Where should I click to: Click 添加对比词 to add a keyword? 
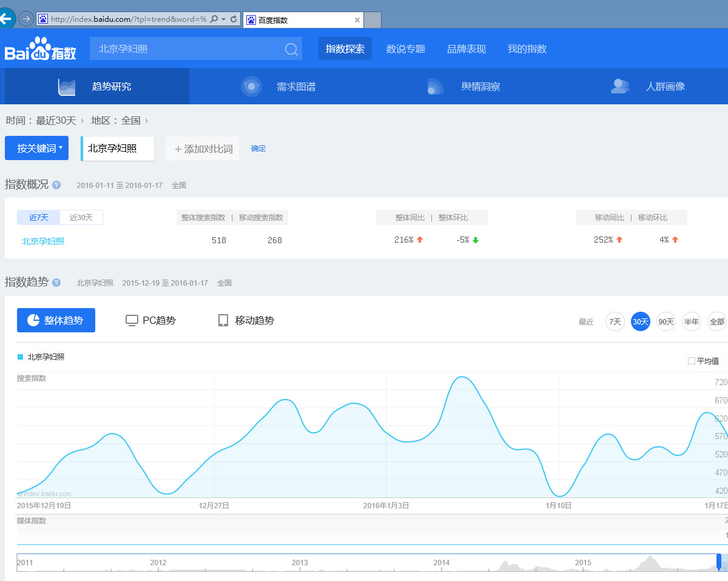[203, 149]
